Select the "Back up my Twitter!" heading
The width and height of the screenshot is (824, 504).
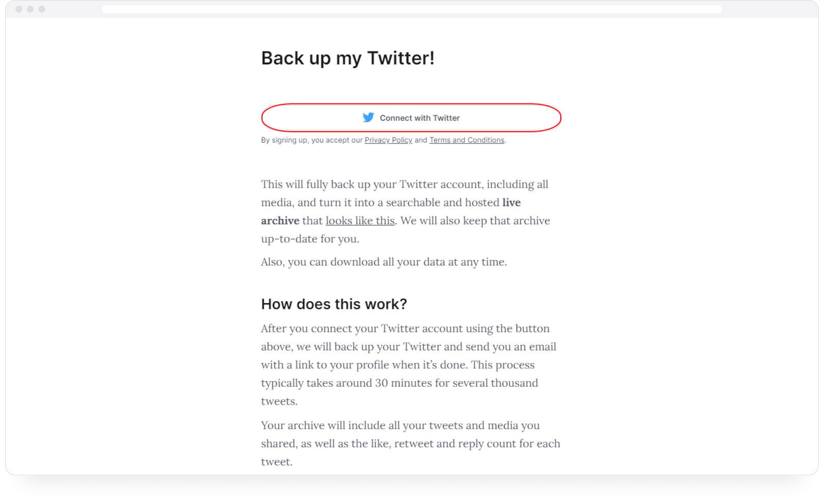348,58
